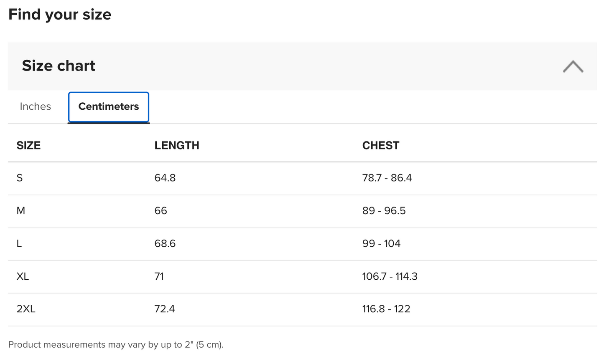Click the product measurements disclaimer text
Image resolution: width=604 pixels, height=364 pixels.
(x=116, y=345)
